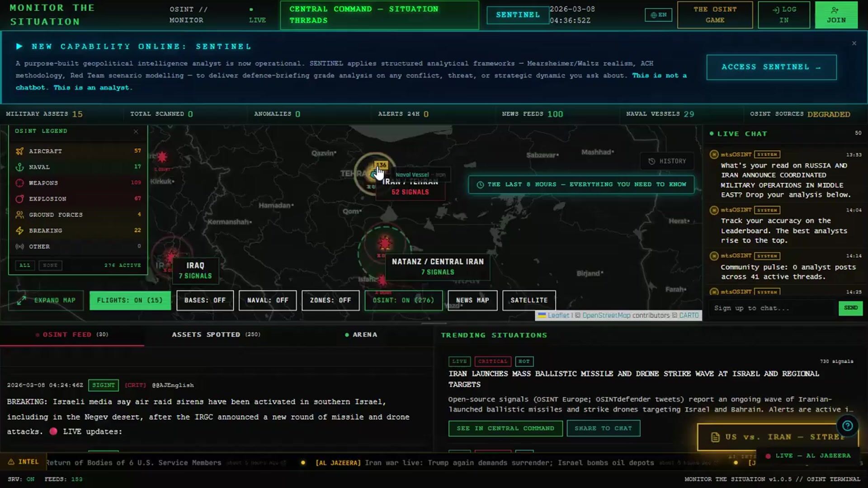Click the help question mark icon

click(x=847, y=426)
